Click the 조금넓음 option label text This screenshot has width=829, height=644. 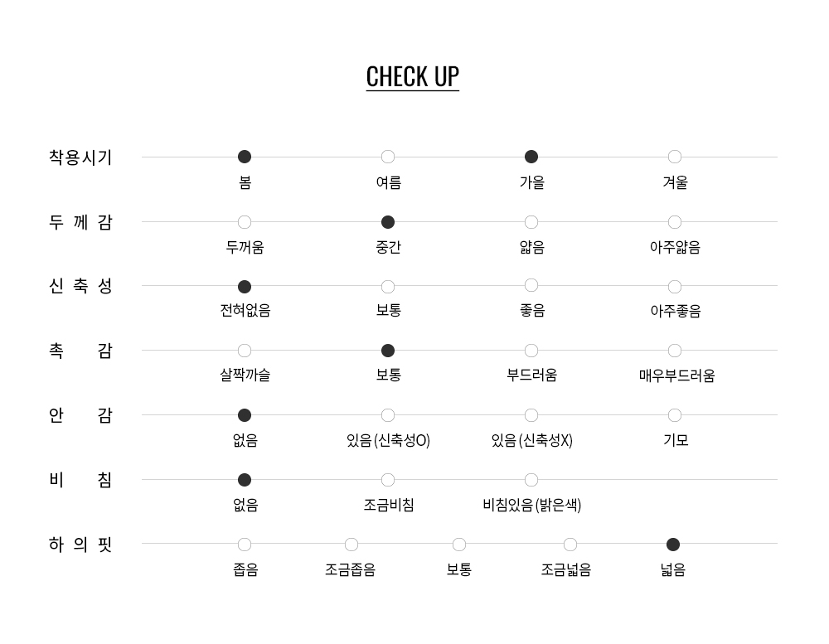[x=566, y=570]
